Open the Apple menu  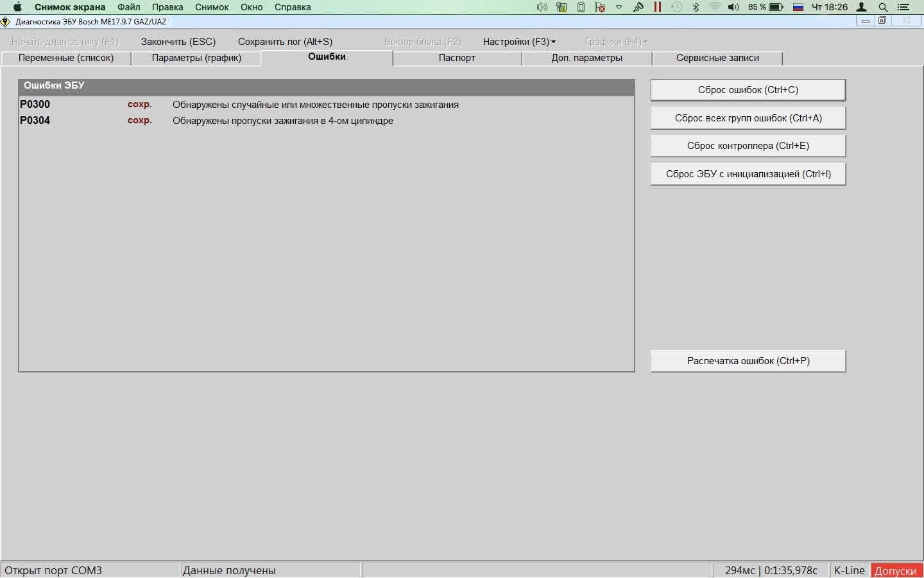coord(17,7)
